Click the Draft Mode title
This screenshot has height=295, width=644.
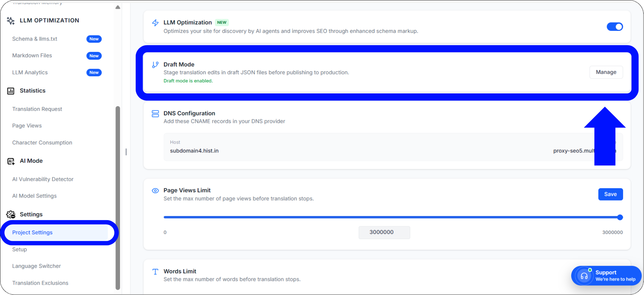179,65
